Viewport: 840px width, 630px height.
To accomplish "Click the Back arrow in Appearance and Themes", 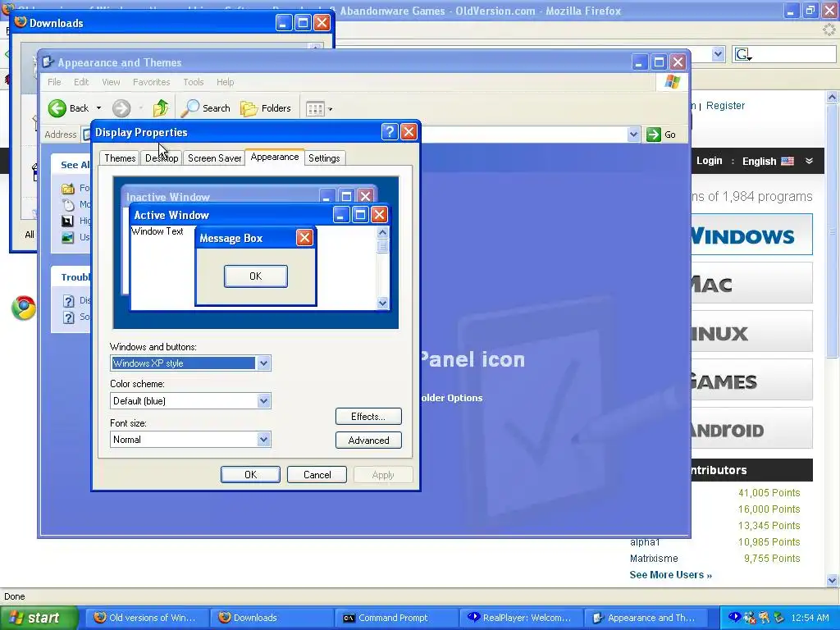I will tap(57, 108).
